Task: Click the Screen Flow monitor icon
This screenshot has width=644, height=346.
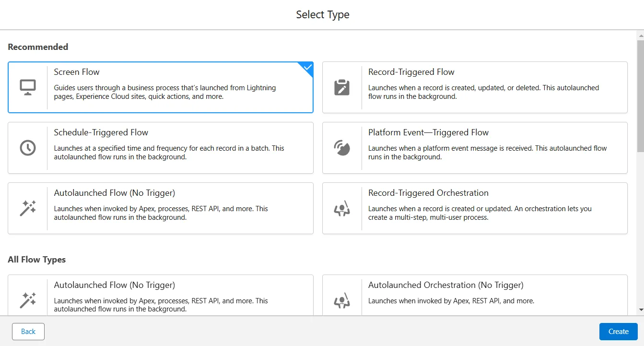Action: (28, 87)
